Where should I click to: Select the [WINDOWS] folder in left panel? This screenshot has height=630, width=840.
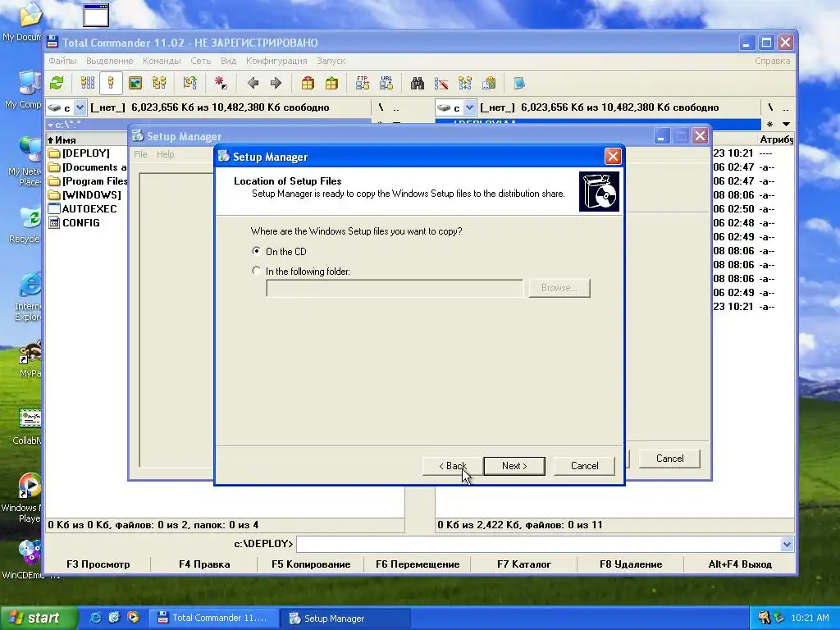coord(92,195)
